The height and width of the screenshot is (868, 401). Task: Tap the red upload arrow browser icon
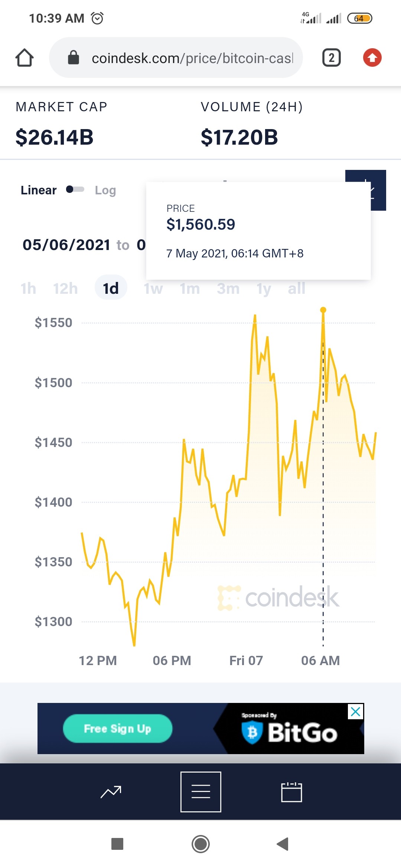[372, 58]
